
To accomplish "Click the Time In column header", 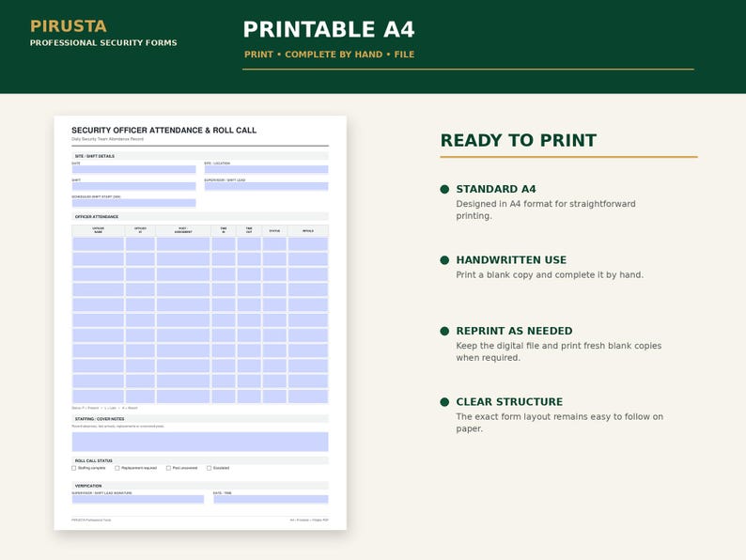I will pyautogui.click(x=224, y=230).
